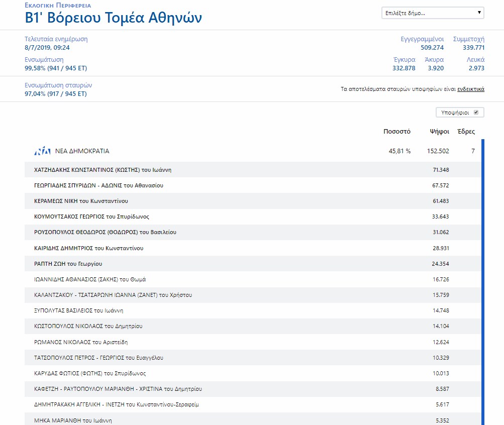Click the ΤΑΤΣΟΠΟΥΛΟΣ ΠΕΤΡΟΣ - ΓΕΩΡΓΙΟΣ row
The height and width of the screenshot is (425, 504).
tap(98, 358)
